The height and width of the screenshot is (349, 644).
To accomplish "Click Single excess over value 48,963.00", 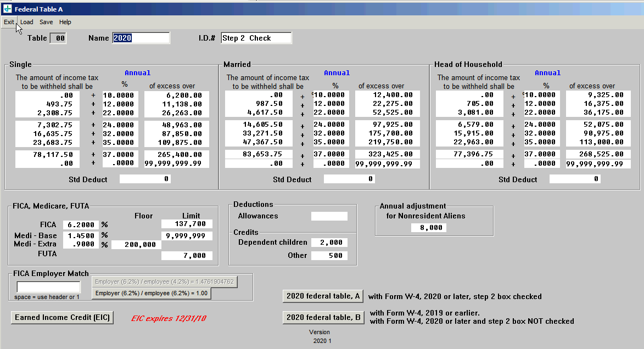I will click(177, 125).
